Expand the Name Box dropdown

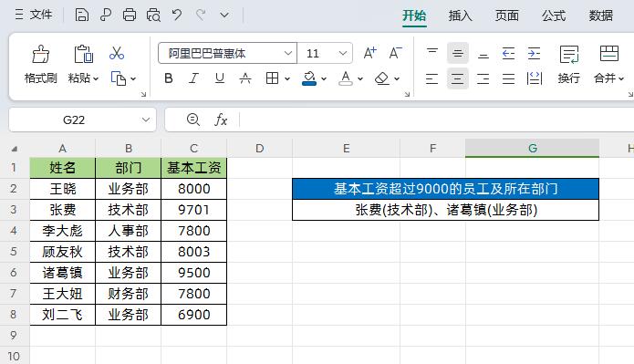(146, 120)
